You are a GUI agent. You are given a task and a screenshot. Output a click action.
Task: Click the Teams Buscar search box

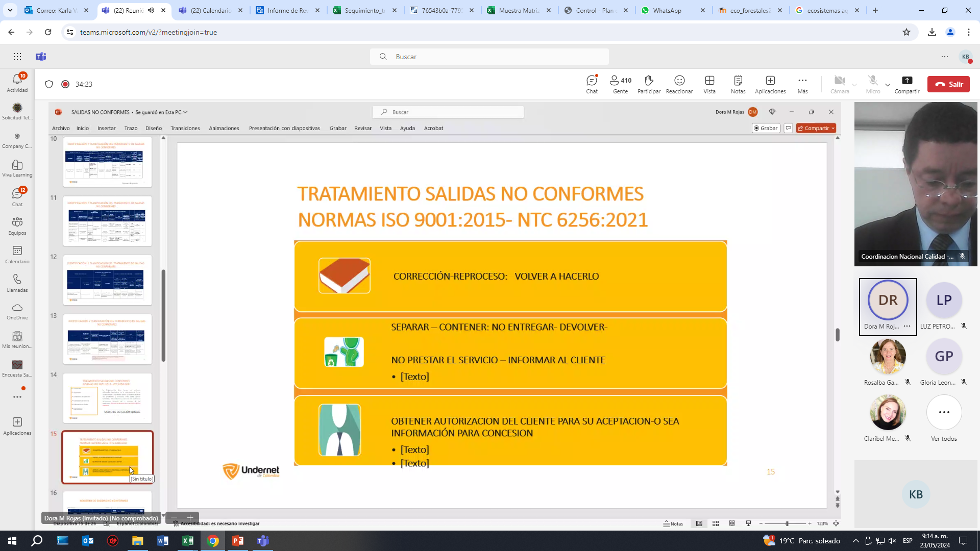coord(489,57)
